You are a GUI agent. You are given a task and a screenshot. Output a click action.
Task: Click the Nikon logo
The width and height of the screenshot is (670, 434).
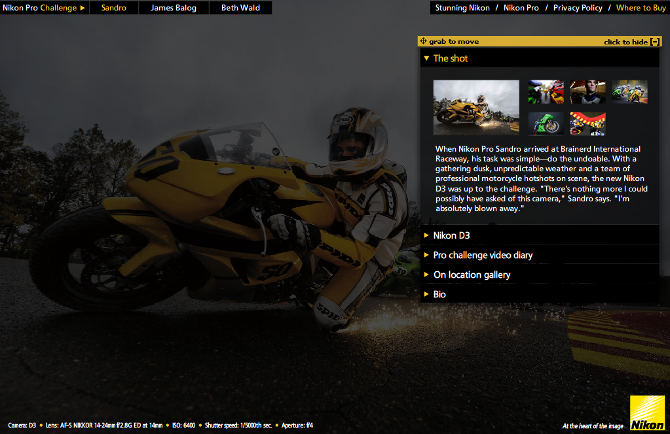(x=647, y=413)
